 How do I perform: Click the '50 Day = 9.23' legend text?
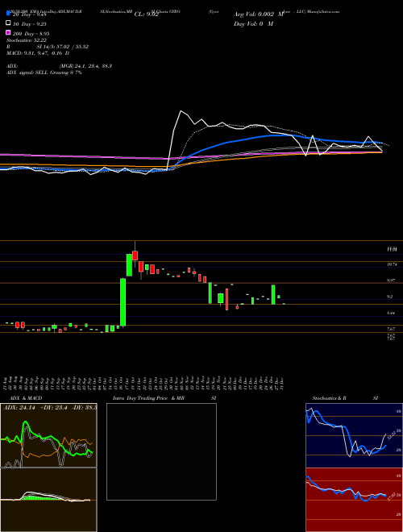coord(30,24)
